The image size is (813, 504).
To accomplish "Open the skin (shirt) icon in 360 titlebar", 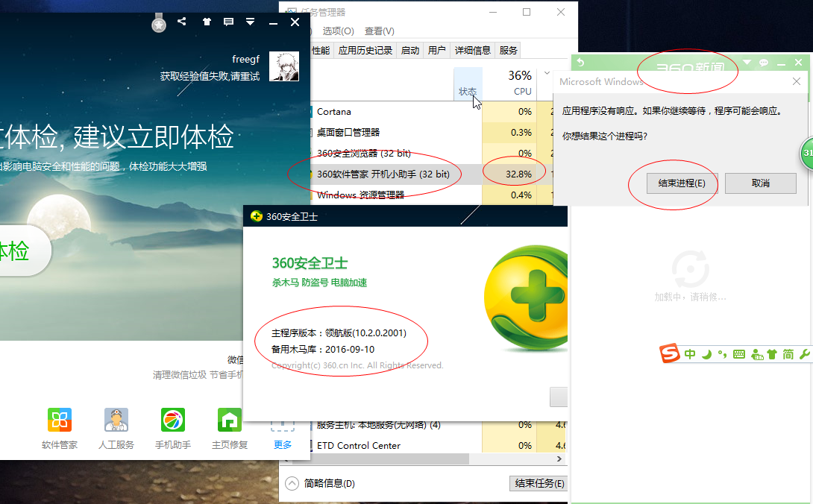I will pos(207,22).
